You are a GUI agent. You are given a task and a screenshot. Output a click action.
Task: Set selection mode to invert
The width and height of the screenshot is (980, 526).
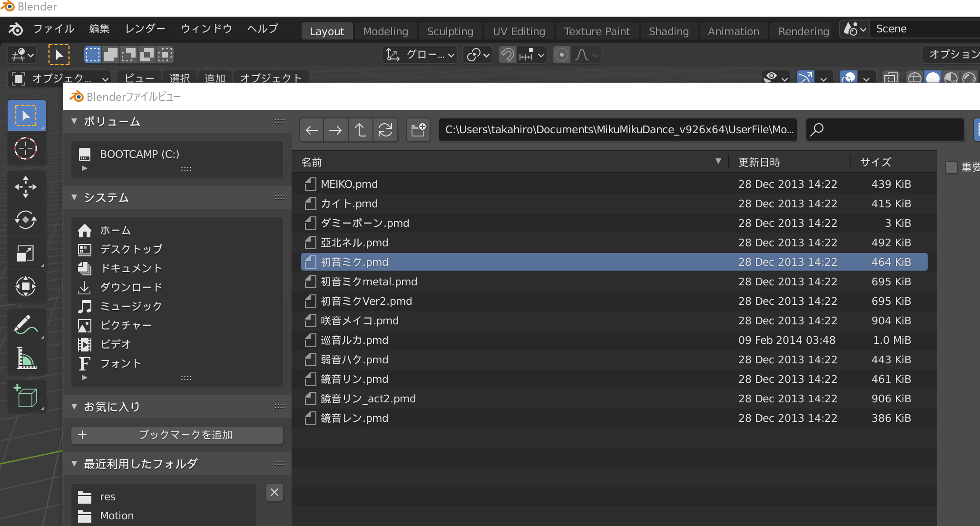[147, 55]
